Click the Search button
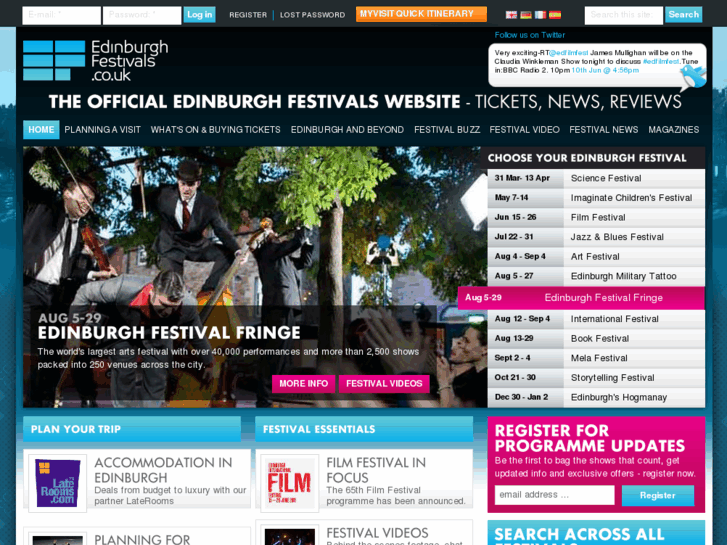 [x=684, y=15]
